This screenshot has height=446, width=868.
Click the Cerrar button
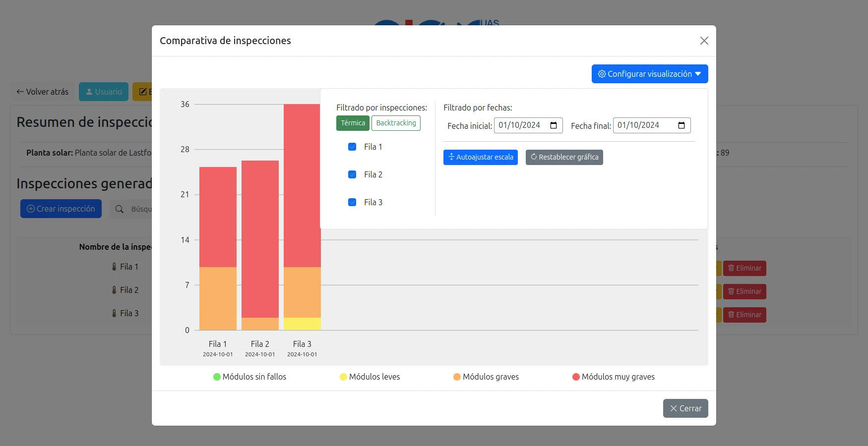coord(685,408)
